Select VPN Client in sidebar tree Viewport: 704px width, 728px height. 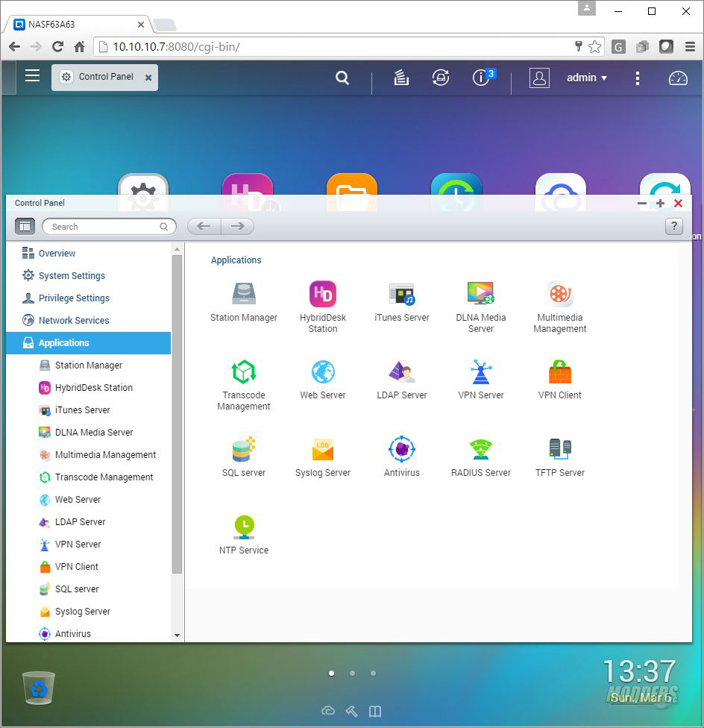(88, 566)
